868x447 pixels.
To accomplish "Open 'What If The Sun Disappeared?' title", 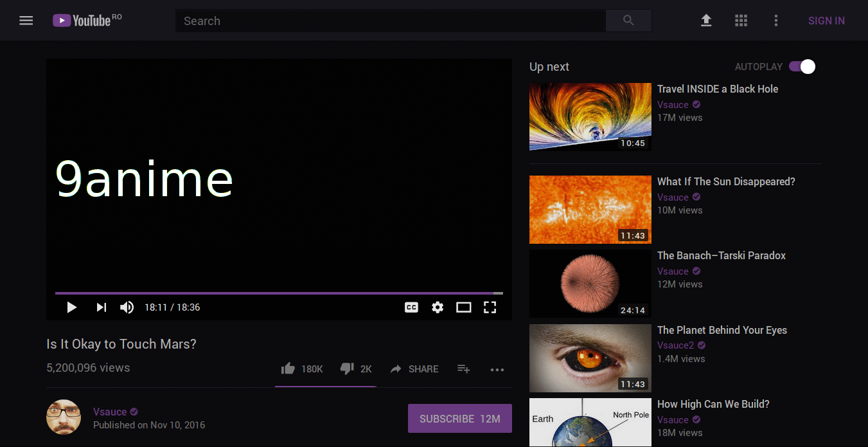I will coord(726,181).
